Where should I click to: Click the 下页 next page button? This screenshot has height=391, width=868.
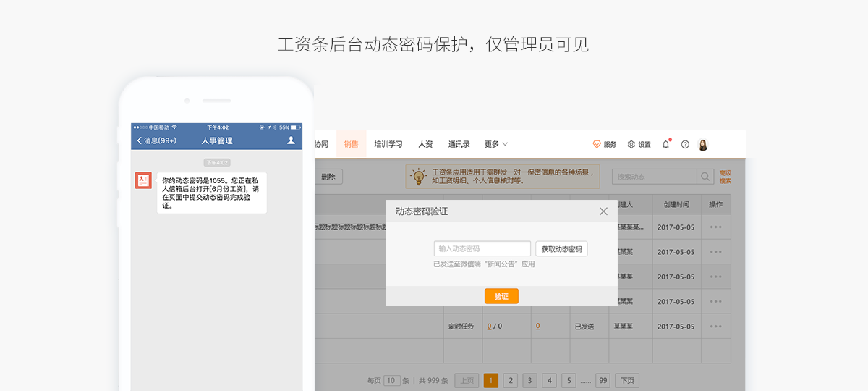[627, 381]
